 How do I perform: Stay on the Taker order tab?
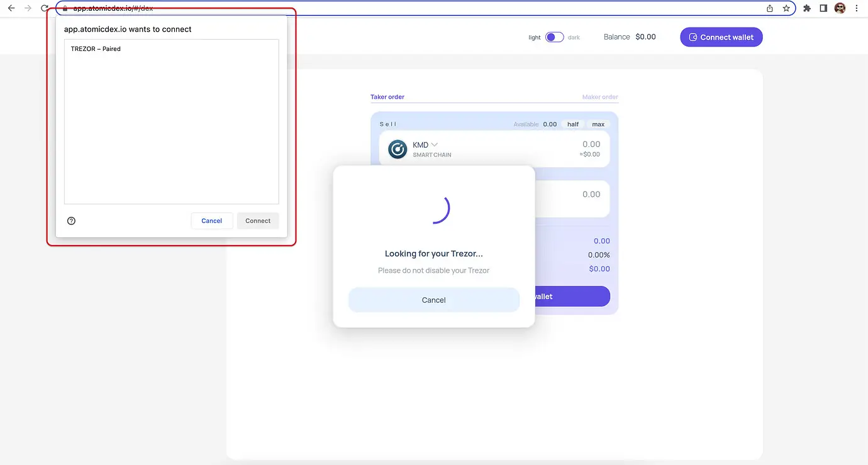pyautogui.click(x=387, y=97)
